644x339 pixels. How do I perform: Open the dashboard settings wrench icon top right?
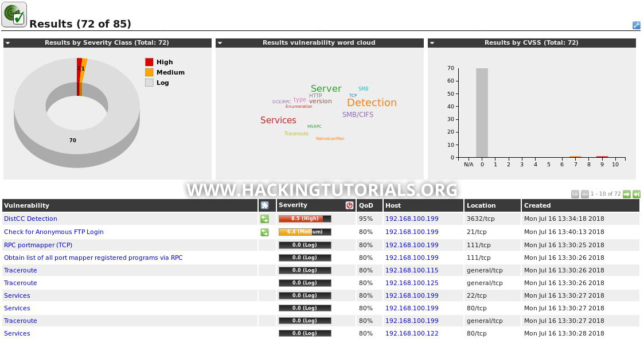pos(637,25)
